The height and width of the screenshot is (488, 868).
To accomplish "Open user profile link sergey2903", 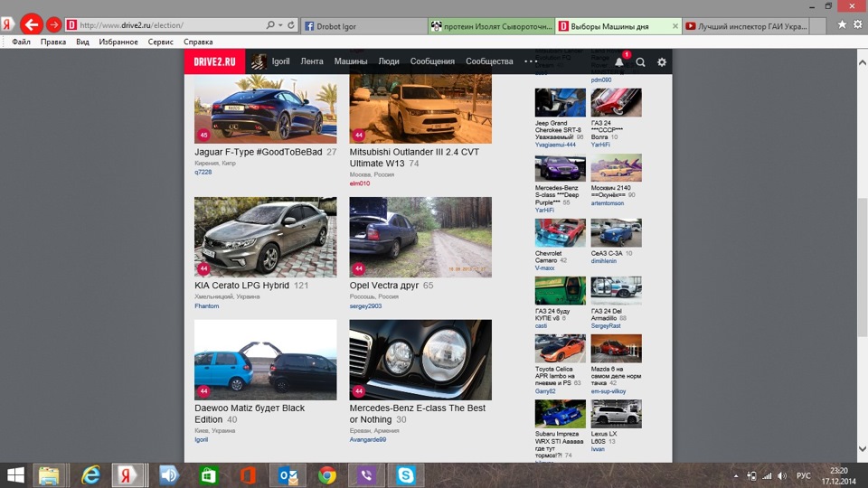I will tap(365, 306).
